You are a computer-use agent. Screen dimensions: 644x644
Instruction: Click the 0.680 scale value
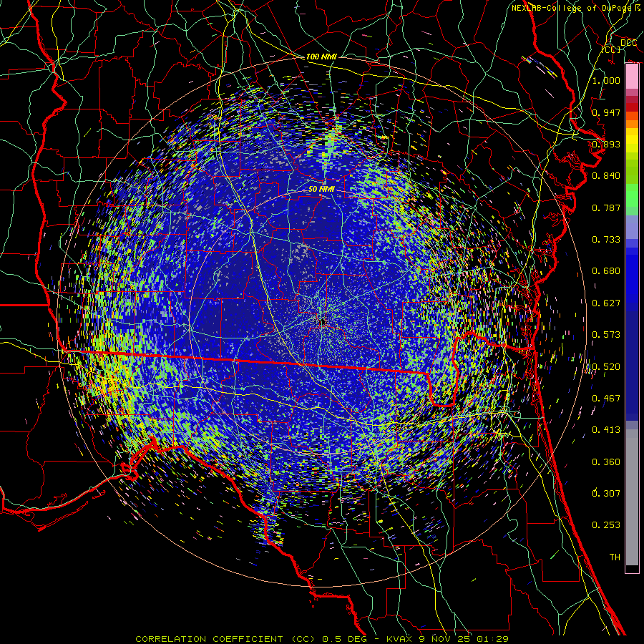click(606, 271)
